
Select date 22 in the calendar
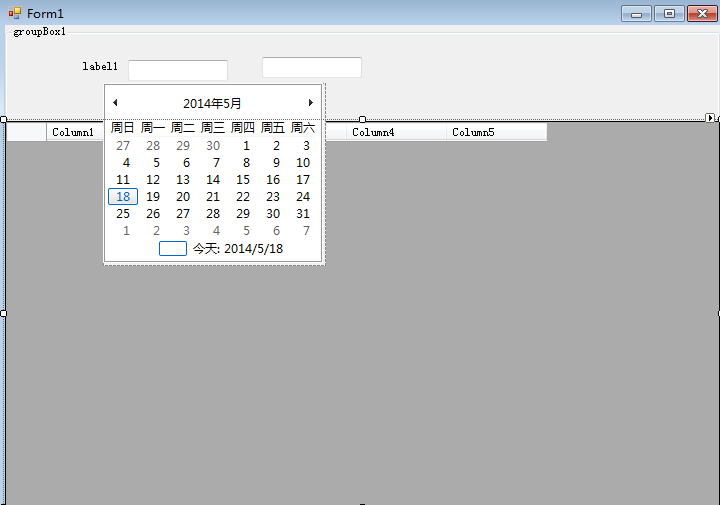pyautogui.click(x=243, y=196)
